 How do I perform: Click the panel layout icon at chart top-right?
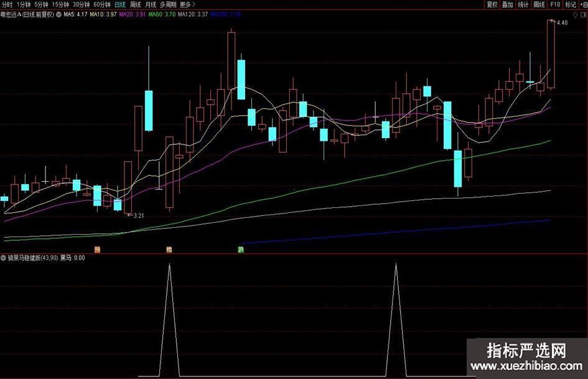(x=584, y=15)
